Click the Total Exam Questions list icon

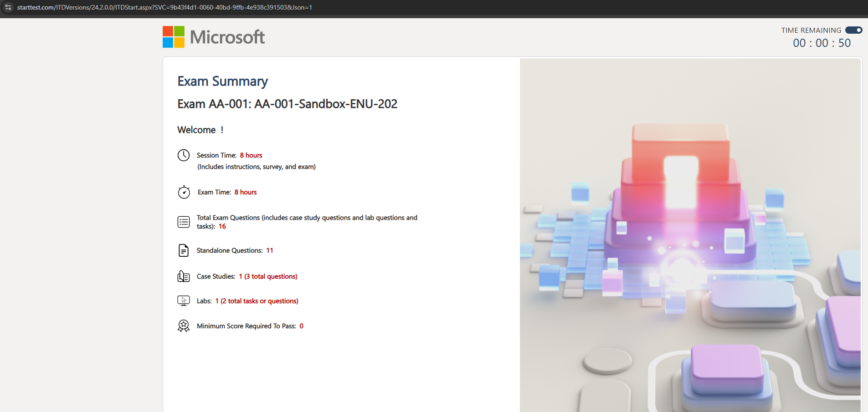coord(184,222)
